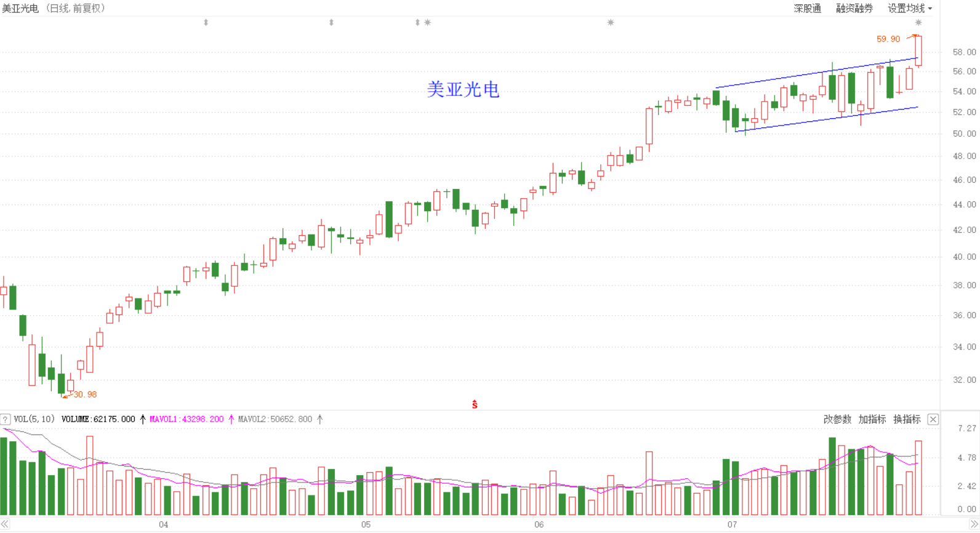980x533 pixels.
Task: Click 加指标 to add an indicator
Action: pyautogui.click(x=872, y=419)
